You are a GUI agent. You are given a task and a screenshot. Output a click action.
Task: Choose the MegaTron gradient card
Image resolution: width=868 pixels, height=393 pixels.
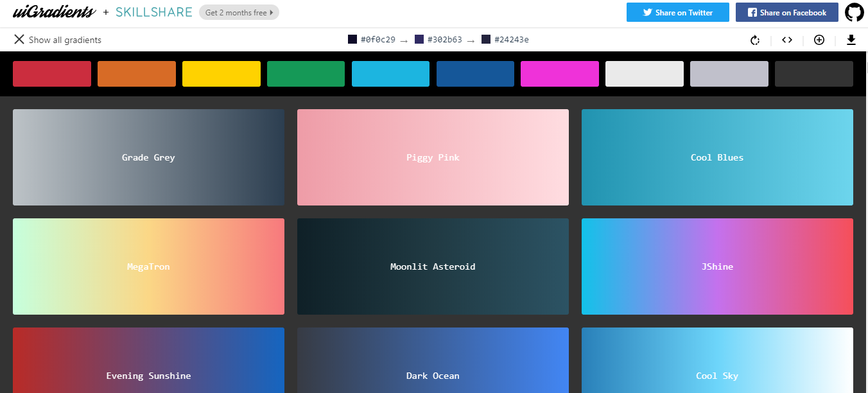(148, 266)
